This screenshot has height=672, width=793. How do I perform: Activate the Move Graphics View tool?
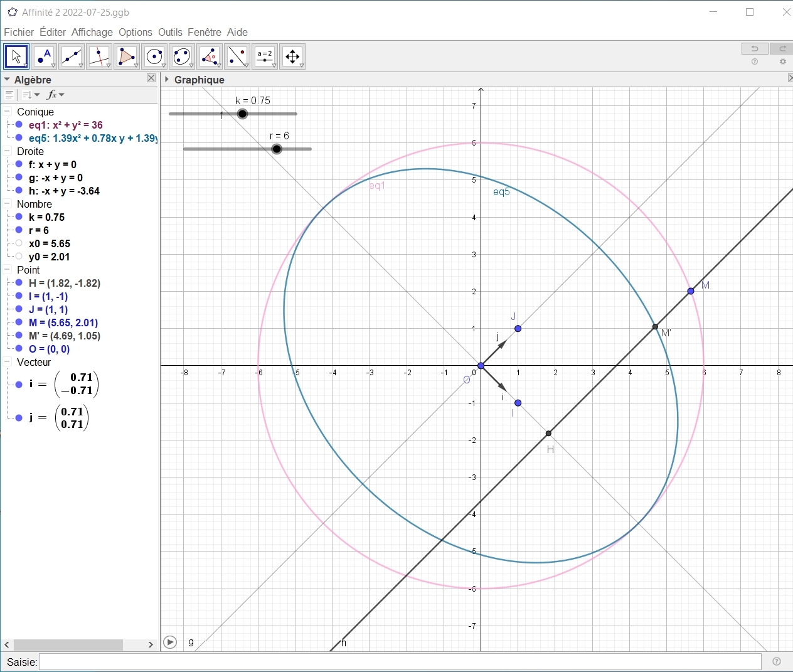[x=292, y=56]
